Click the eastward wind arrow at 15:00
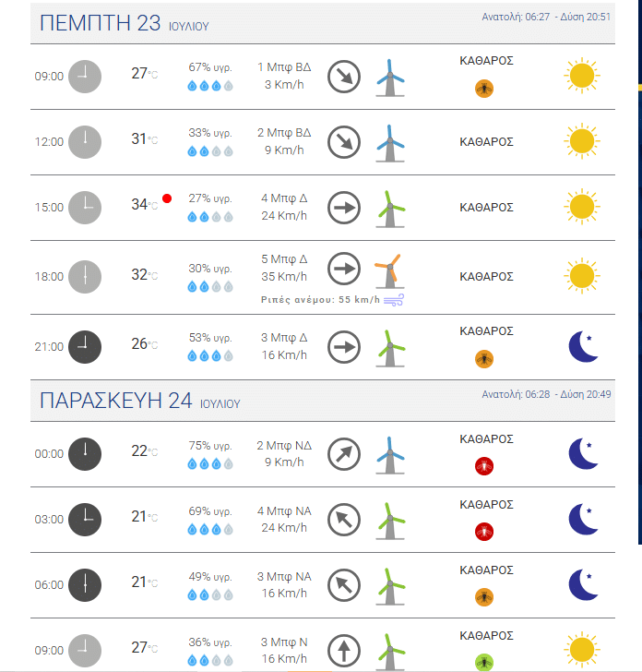Viewport: 642px width, 672px height. [344, 208]
